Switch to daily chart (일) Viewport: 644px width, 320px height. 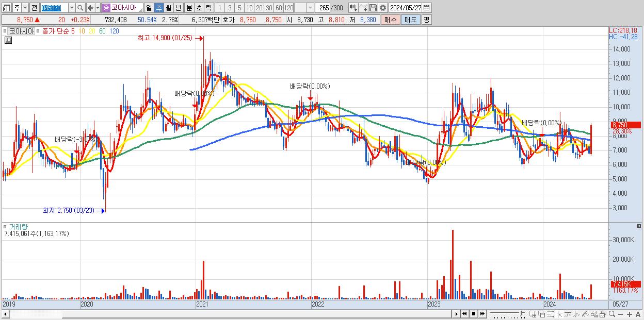(149, 8)
